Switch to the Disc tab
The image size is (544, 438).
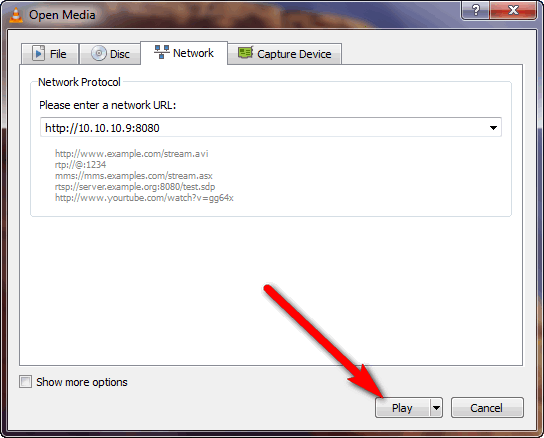click(110, 53)
